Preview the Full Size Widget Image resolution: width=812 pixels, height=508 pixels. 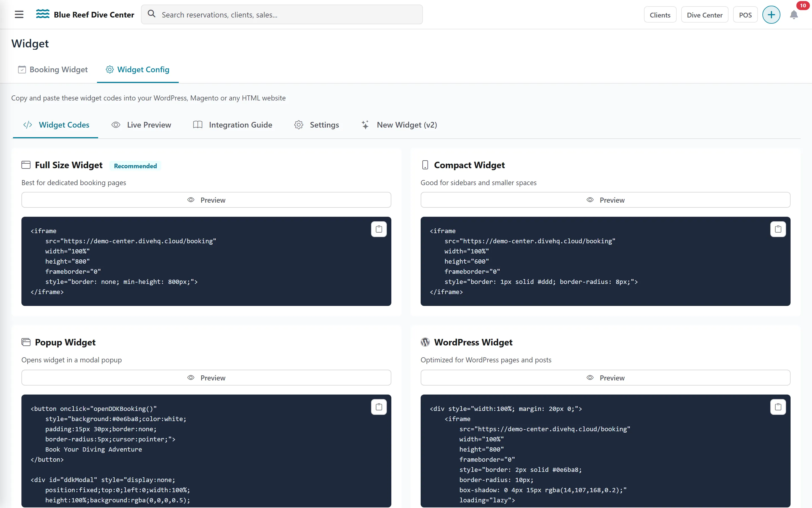click(206, 200)
